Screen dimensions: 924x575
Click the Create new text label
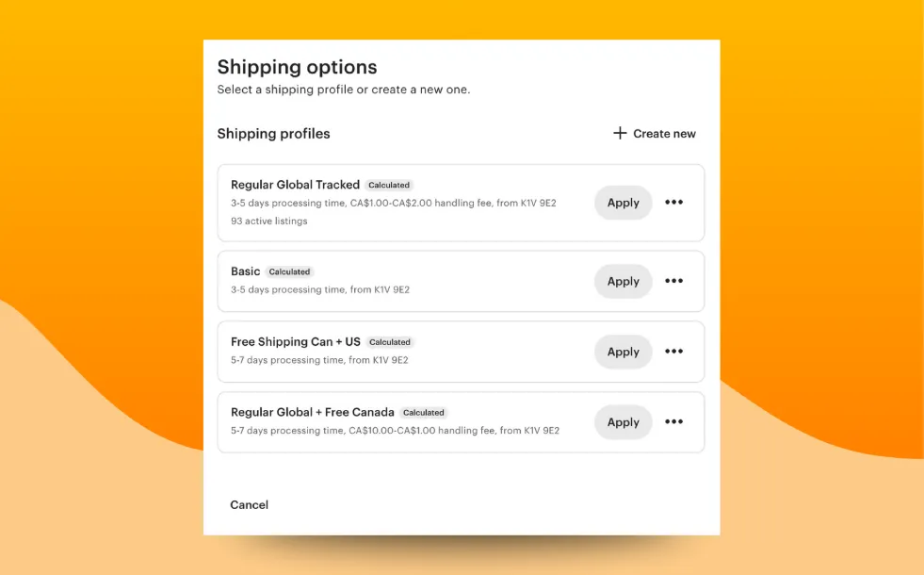click(664, 134)
